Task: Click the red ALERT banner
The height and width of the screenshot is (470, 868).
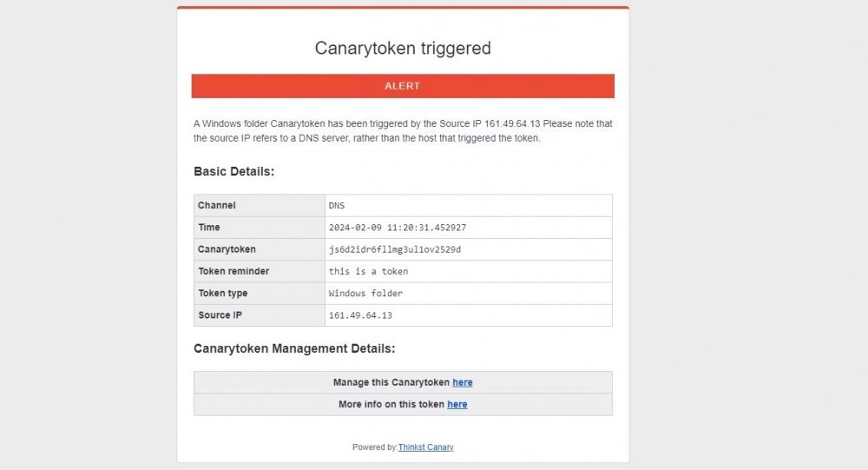Action: 403,86
